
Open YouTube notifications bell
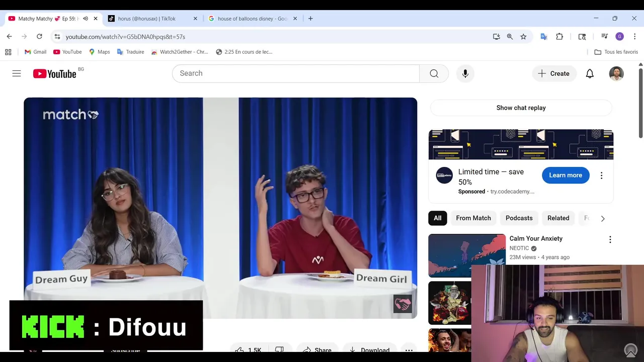(x=590, y=73)
